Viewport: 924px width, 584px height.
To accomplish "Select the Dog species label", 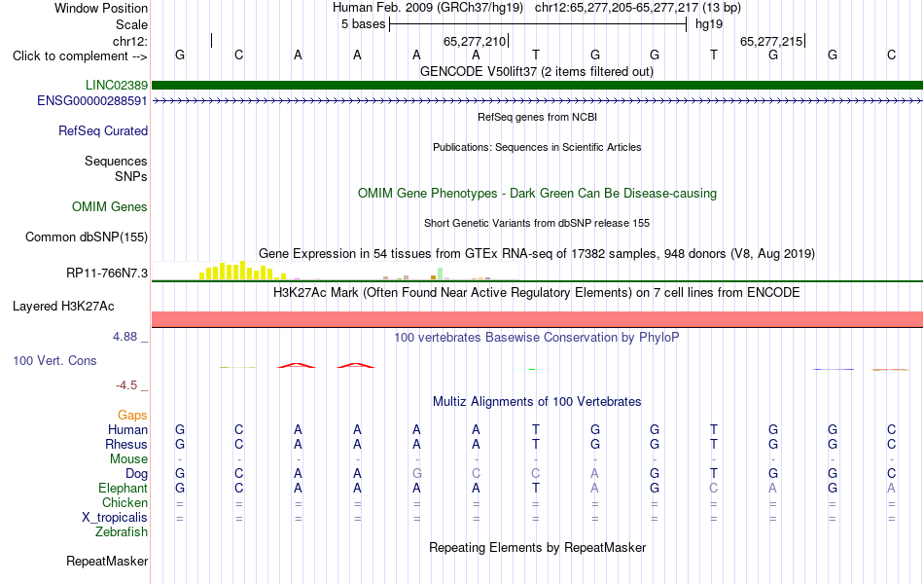I will coord(137,474).
